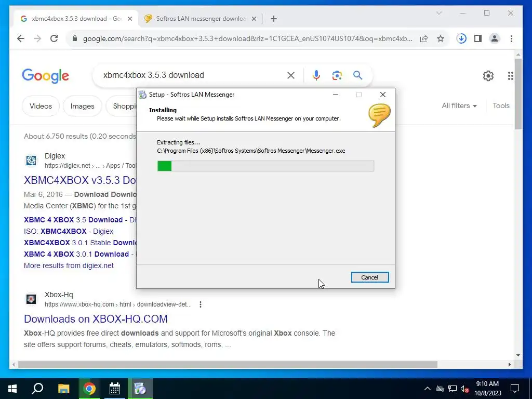
Task: Open the three-dot options for the Xbox-Hq result
Action: pos(201,304)
